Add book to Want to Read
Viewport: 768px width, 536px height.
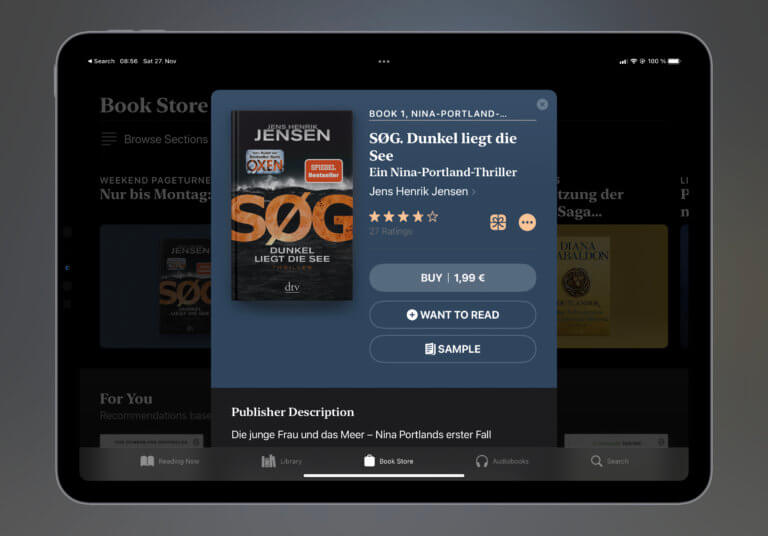[453, 315]
